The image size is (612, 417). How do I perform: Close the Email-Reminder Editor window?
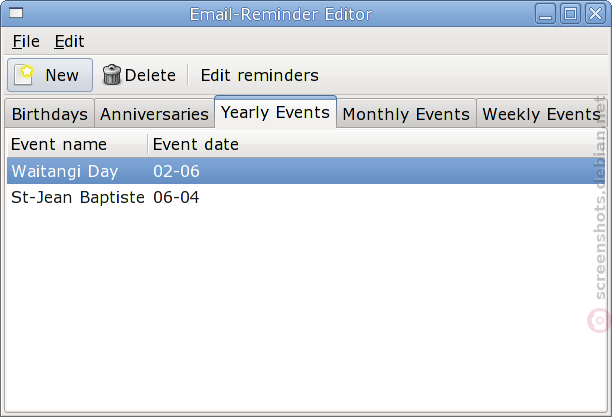coord(595,14)
